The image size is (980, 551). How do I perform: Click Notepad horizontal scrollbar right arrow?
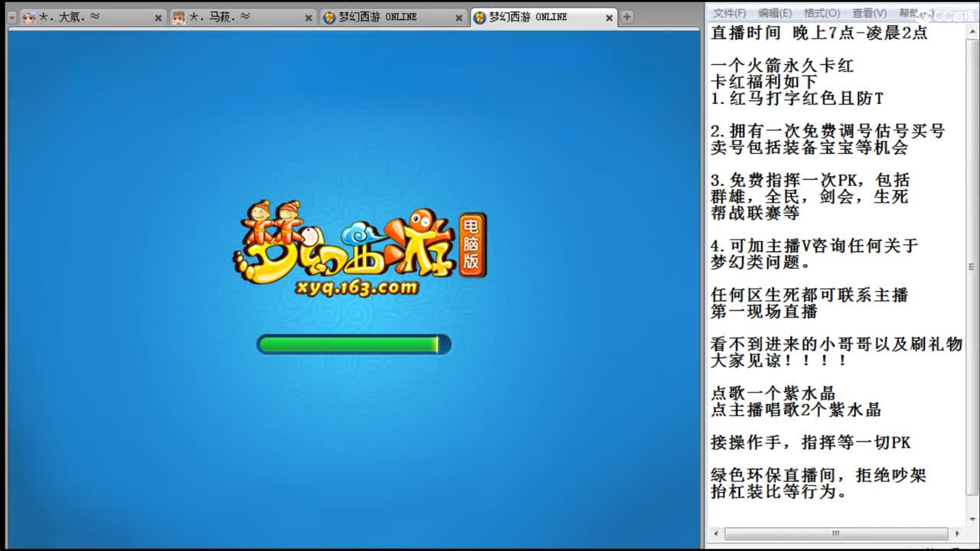click(956, 533)
